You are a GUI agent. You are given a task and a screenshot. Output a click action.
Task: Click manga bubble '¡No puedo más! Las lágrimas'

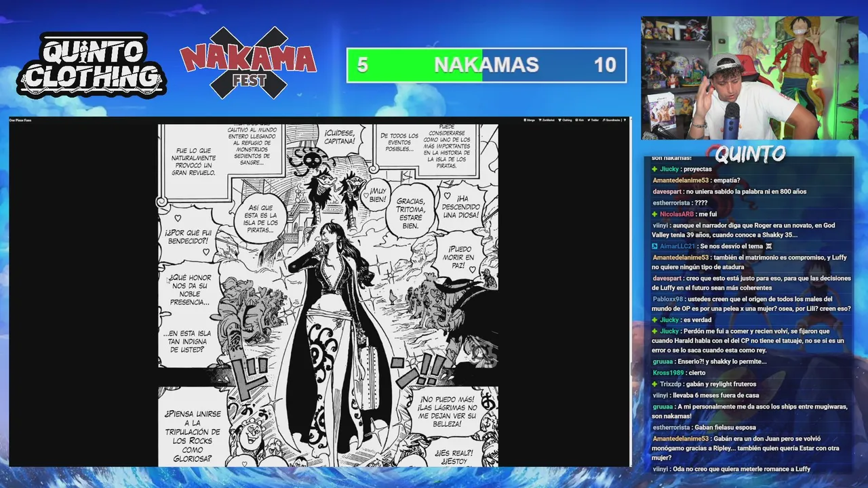pyautogui.click(x=447, y=413)
